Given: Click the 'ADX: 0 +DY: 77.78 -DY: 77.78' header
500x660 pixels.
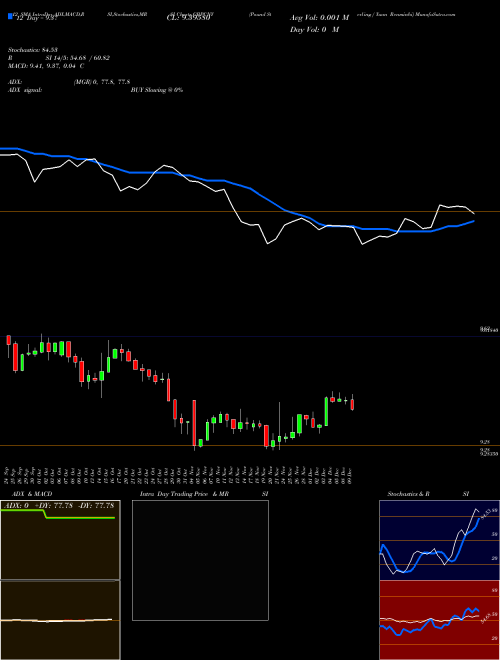Looking at the screenshot, I should click(59, 505).
